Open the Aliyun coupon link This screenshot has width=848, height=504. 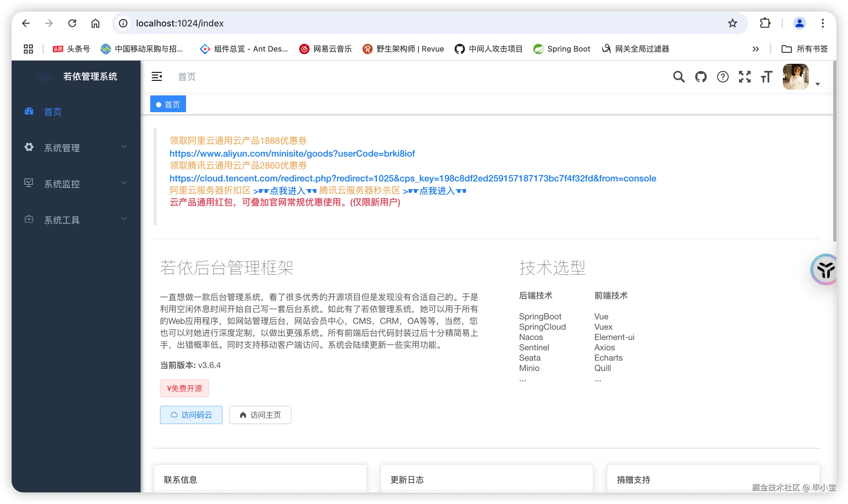pos(292,153)
